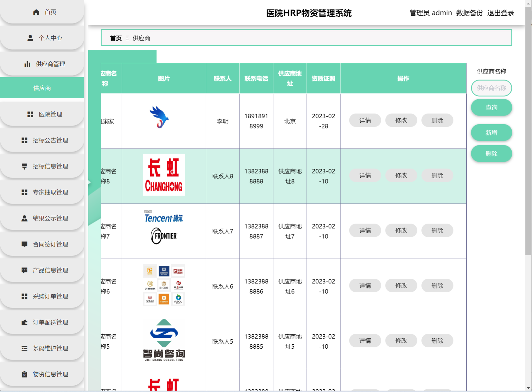Click the green 删除 batch button

pos(491,154)
